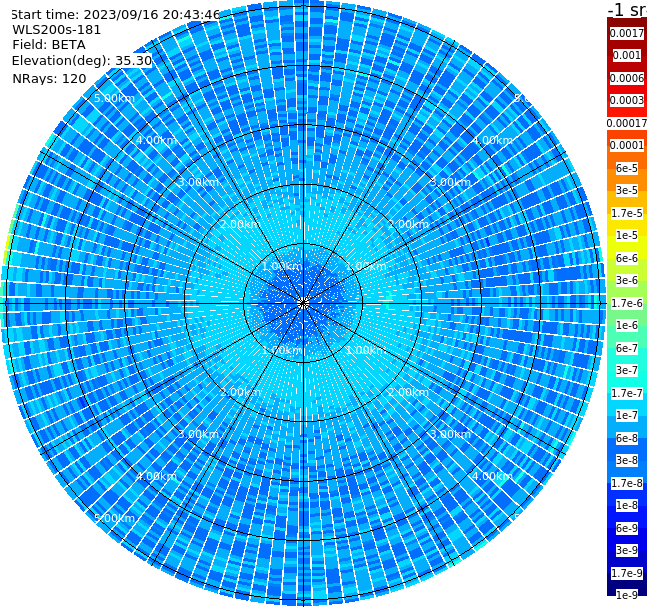647x607 pixels.
Task: Select the southeast 4.00km range ring label
Action: coord(492,476)
